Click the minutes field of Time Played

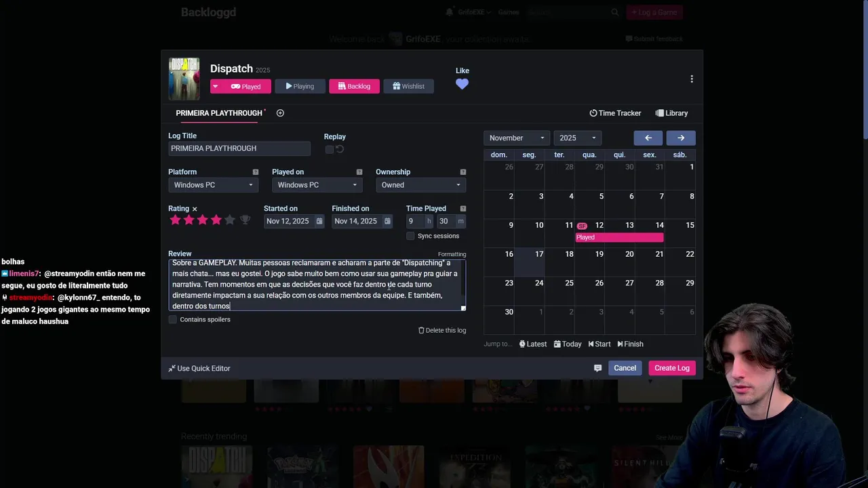[446, 221]
